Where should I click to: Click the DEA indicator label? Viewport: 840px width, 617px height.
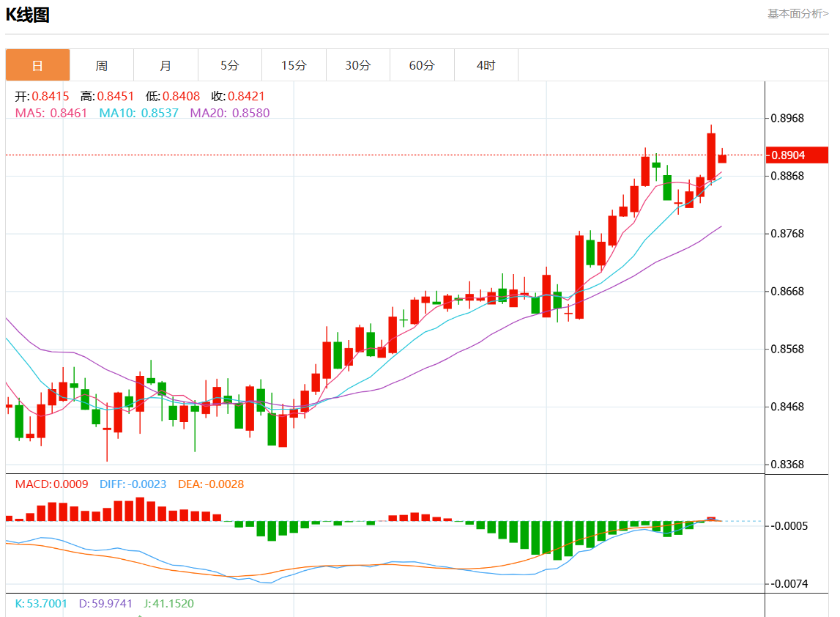211,484
